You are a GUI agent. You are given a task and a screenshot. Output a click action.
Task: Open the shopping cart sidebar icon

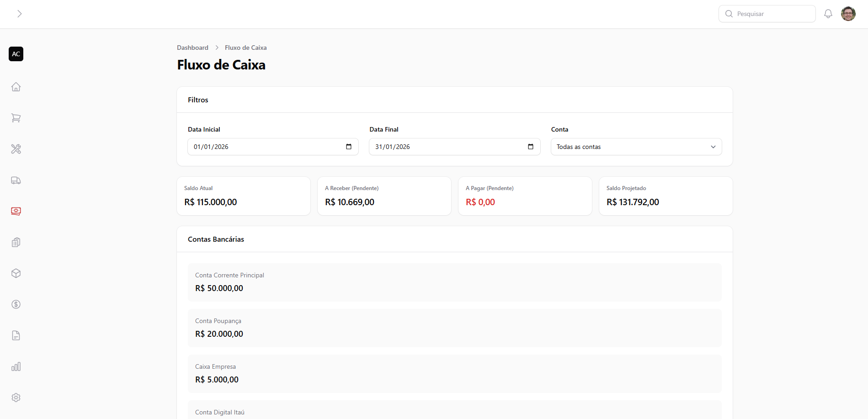[x=16, y=118]
